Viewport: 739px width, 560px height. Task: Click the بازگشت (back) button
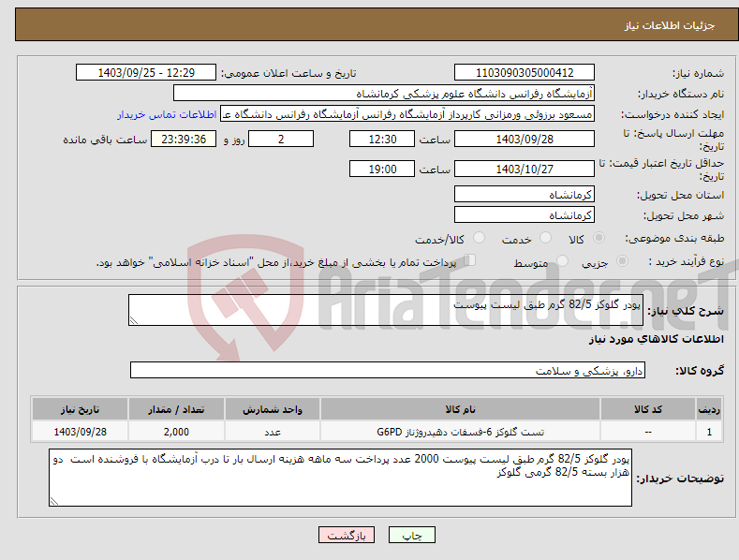347,535
